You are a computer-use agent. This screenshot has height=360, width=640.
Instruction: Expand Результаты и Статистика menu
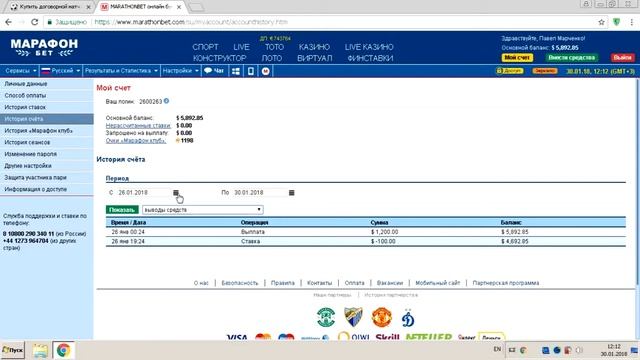121,71
